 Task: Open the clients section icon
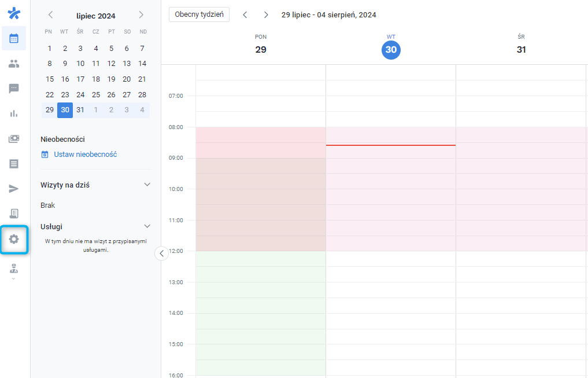[13, 63]
